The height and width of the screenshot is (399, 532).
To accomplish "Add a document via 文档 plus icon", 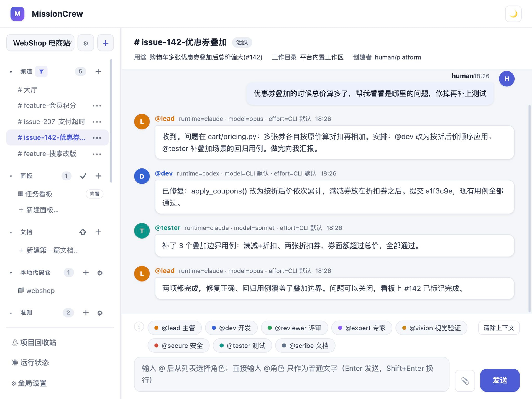I will click(x=98, y=232).
